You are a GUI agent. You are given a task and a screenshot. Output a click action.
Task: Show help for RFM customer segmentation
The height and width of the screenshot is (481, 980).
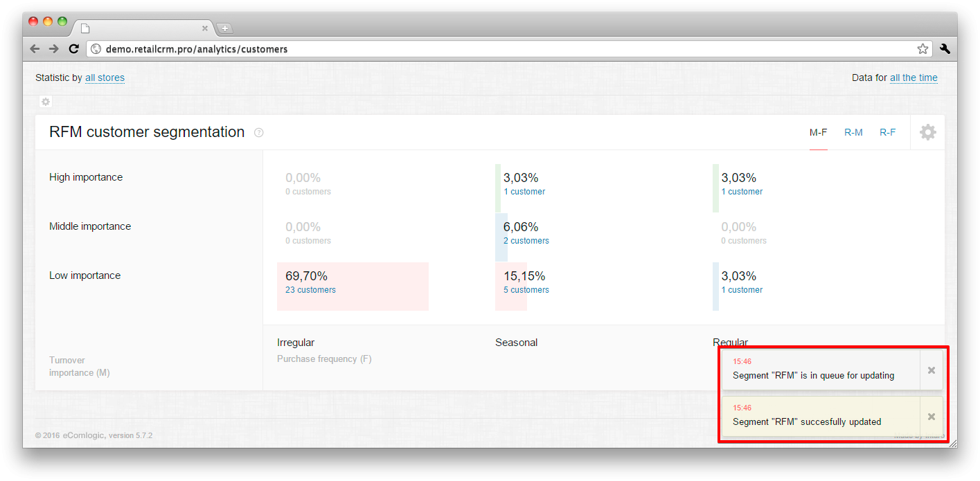pyautogui.click(x=259, y=133)
